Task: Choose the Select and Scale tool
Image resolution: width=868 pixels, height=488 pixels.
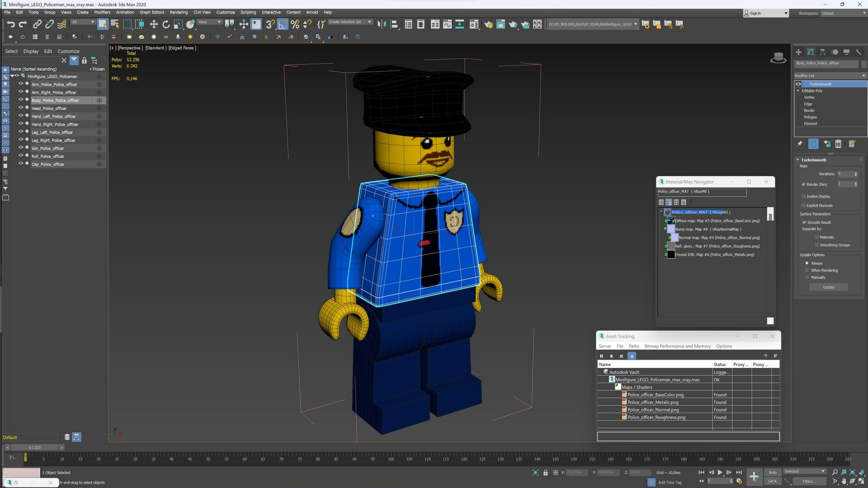Action: pos(178,24)
